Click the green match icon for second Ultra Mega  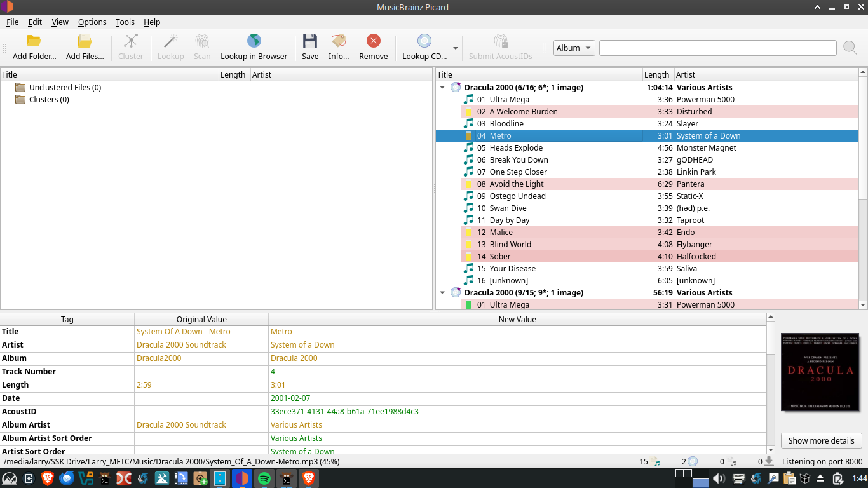click(x=469, y=305)
